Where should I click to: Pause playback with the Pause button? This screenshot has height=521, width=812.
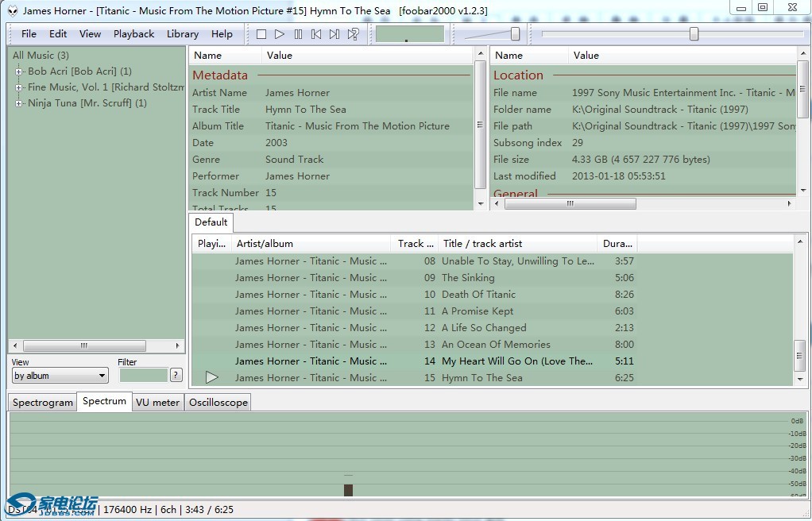pos(298,34)
